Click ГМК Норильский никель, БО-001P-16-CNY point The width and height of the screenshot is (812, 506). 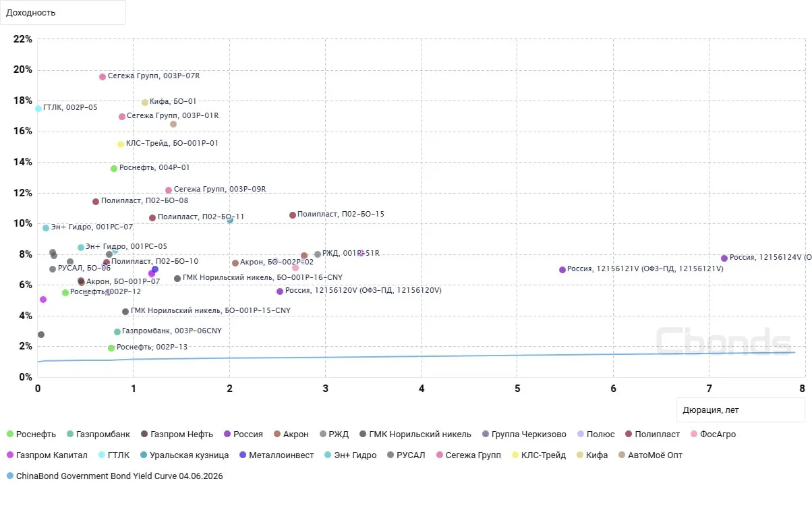(177, 279)
